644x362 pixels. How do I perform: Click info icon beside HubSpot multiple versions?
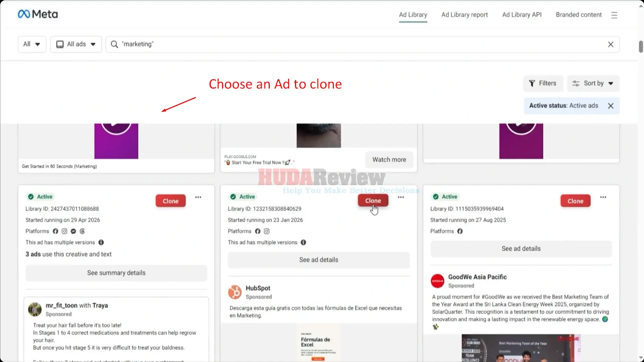(x=303, y=242)
